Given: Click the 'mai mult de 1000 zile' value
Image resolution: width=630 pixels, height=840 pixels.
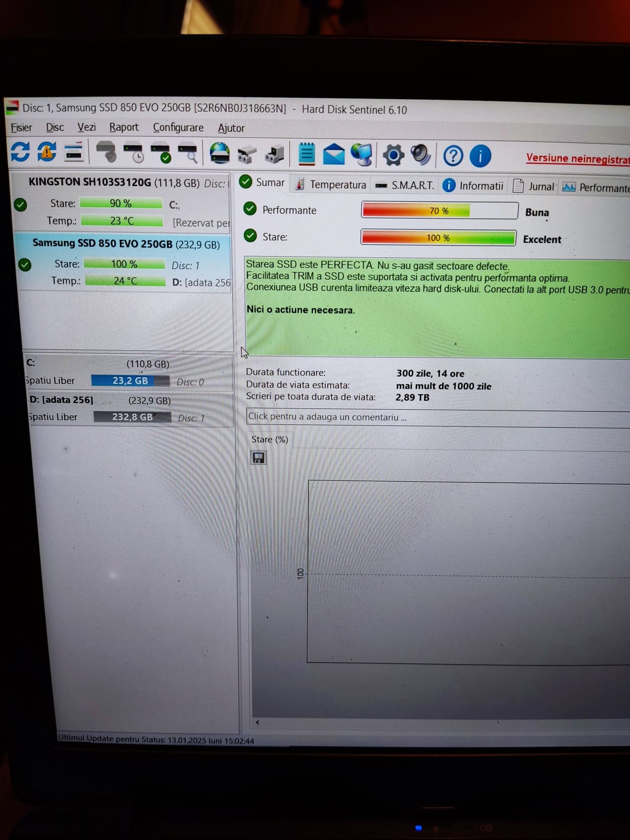Looking at the screenshot, I should [444, 386].
